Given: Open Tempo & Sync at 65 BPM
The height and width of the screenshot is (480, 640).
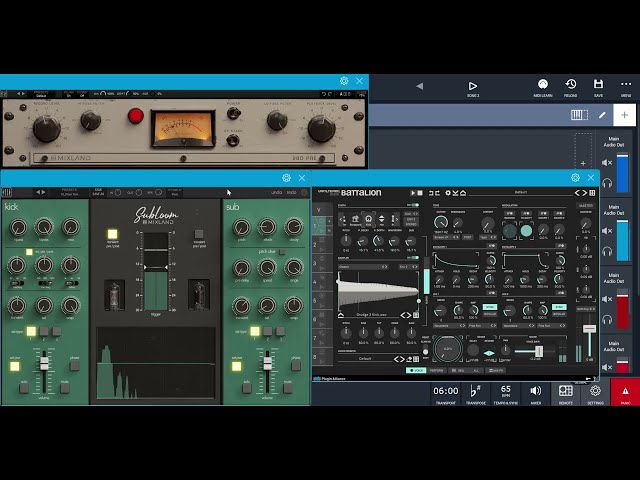Looking at the screenshot, I should click(x=506, y=394).
